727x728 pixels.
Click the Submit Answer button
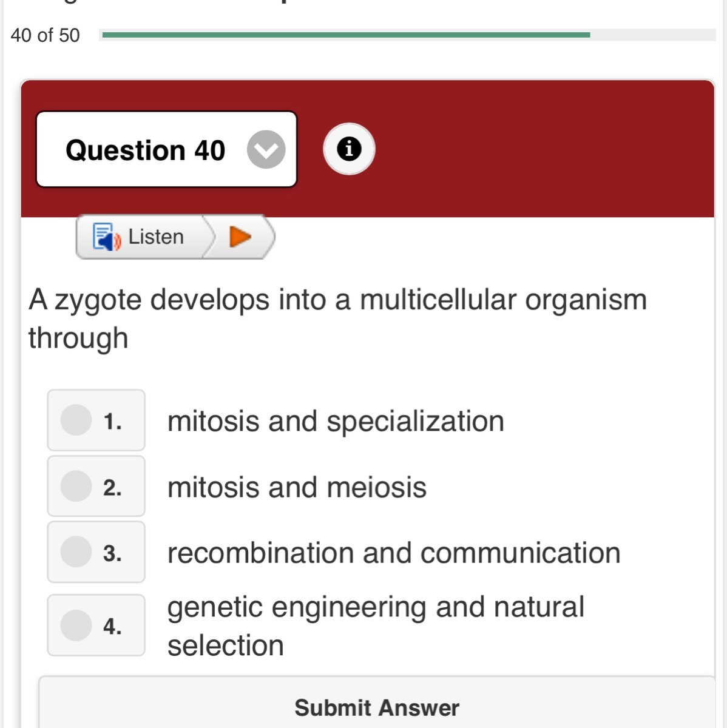coord(376,707)
